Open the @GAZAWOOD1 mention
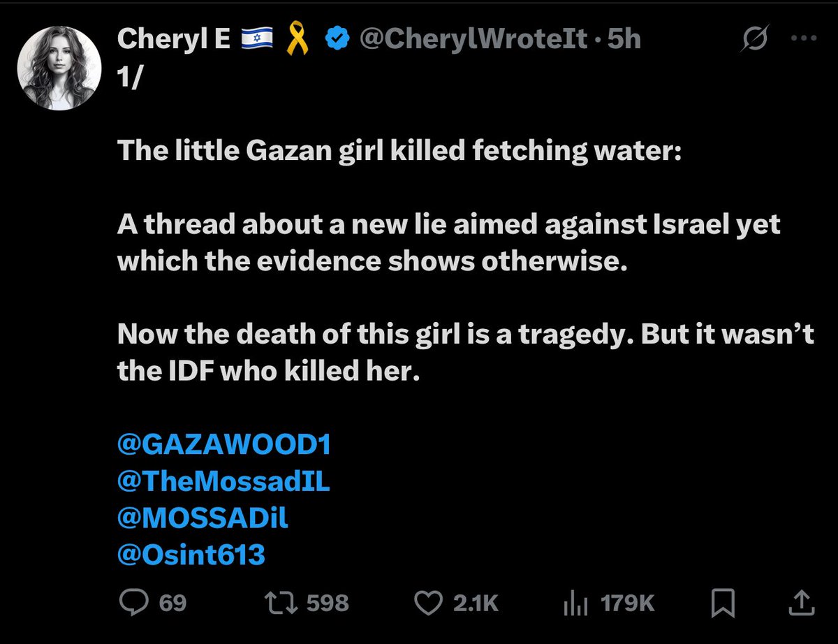This screenshot has width=838, height=644. tap(223, 445)
